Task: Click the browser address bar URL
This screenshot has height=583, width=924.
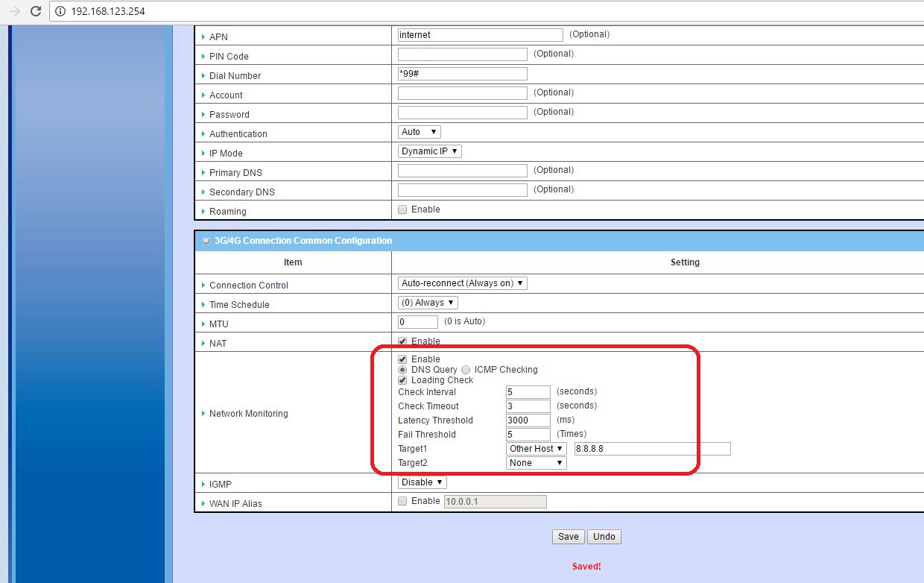Action: pyautogui.click(x=108, y=11)
